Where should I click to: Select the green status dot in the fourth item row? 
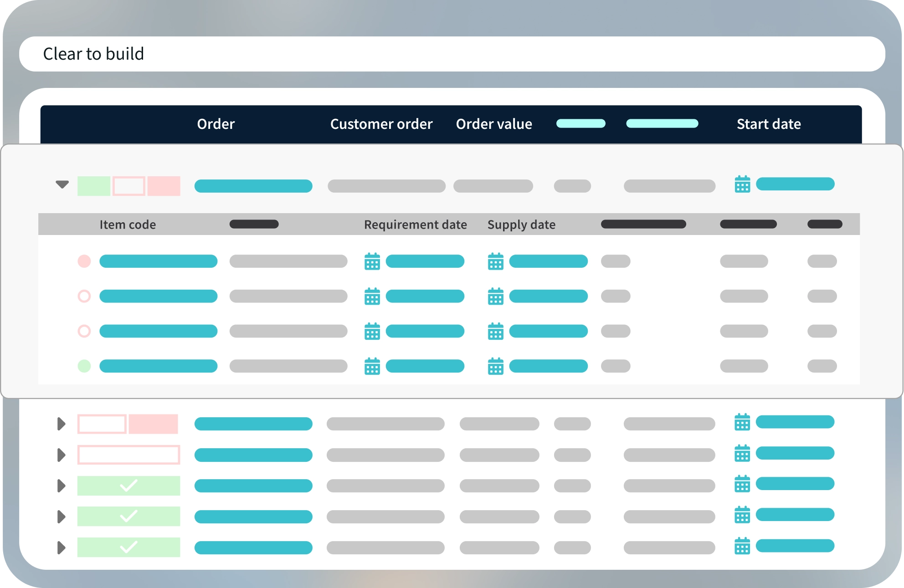[84, 366]
